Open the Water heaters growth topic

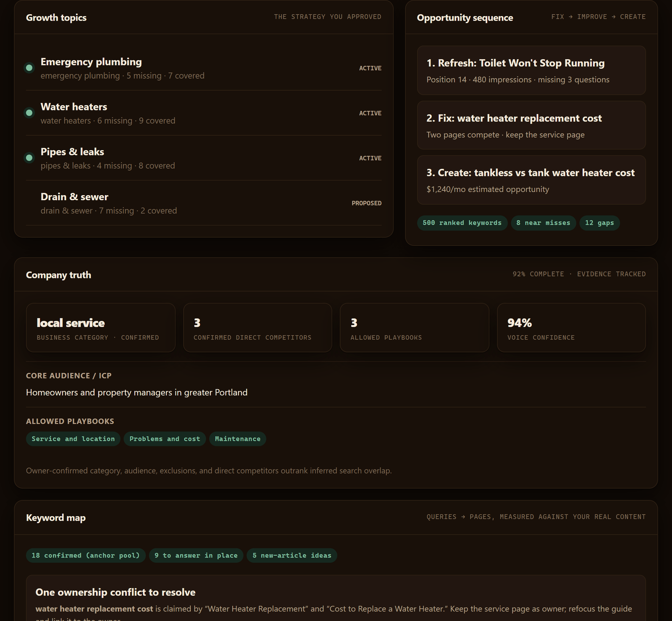[204, 113]
